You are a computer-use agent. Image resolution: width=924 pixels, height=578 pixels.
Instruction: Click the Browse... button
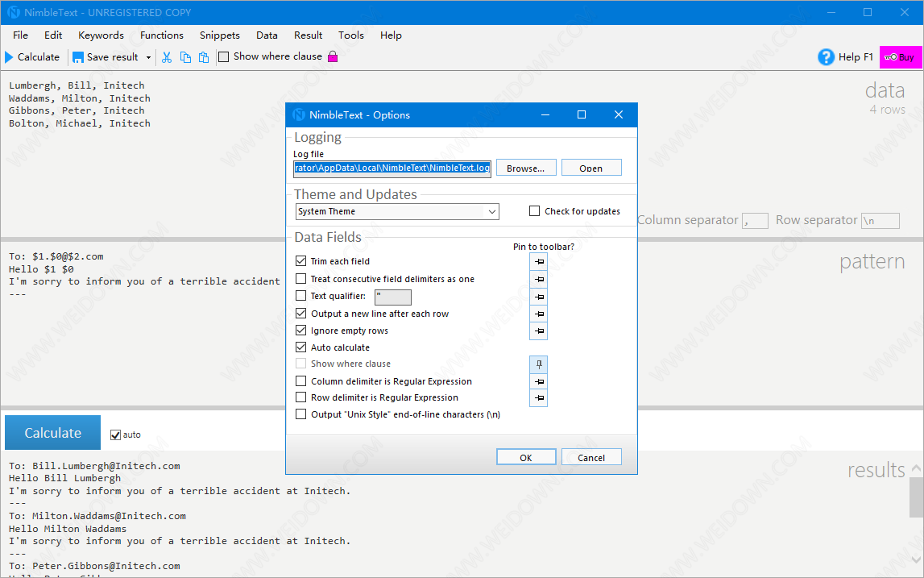(x=526, y=168)
